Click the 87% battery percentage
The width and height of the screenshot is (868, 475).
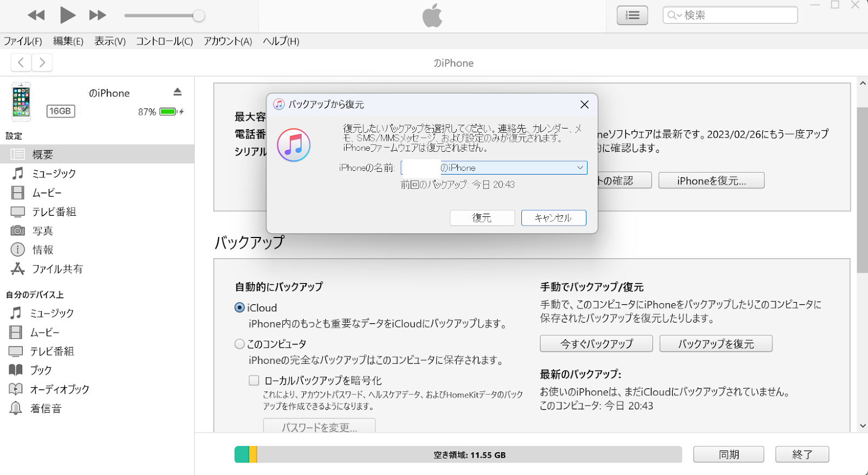pos(147,112)
